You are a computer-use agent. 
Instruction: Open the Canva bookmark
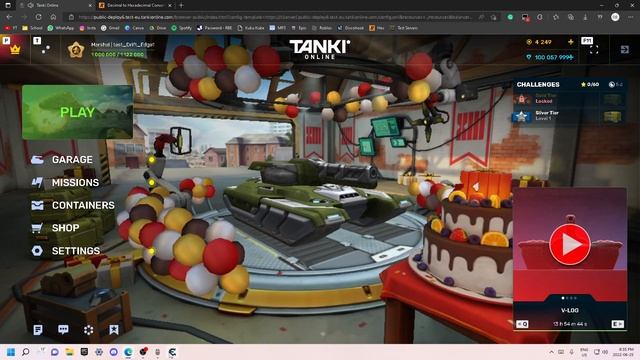click(134, 28)
